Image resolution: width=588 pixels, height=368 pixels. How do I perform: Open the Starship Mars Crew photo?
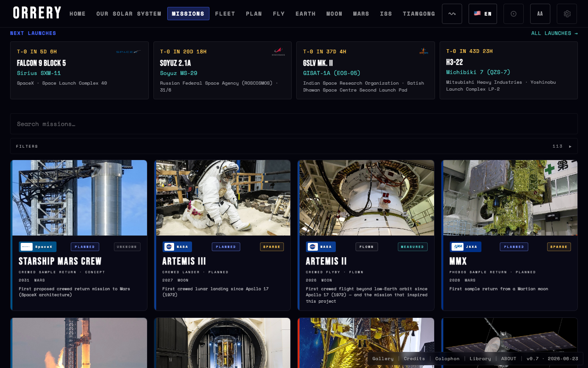pyautogui.click(x=79, y=198)
